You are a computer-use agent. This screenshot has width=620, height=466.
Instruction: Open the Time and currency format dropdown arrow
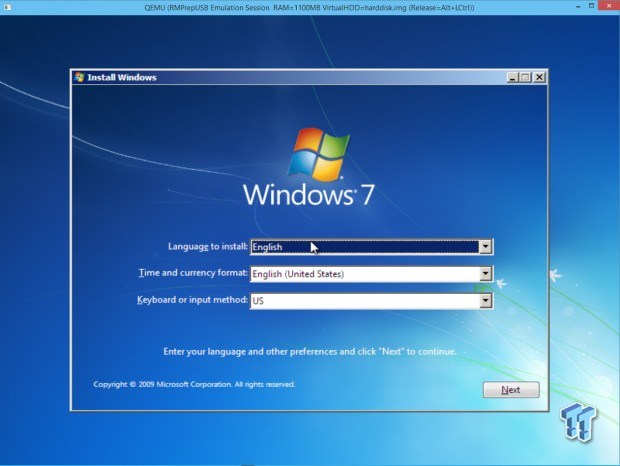click(x=486, y=274)
